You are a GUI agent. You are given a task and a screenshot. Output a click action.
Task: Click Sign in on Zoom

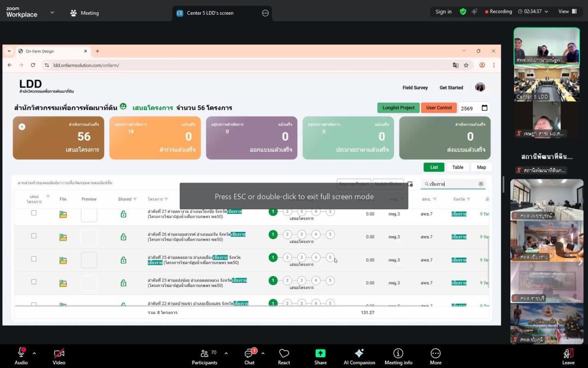coord(443,11)
